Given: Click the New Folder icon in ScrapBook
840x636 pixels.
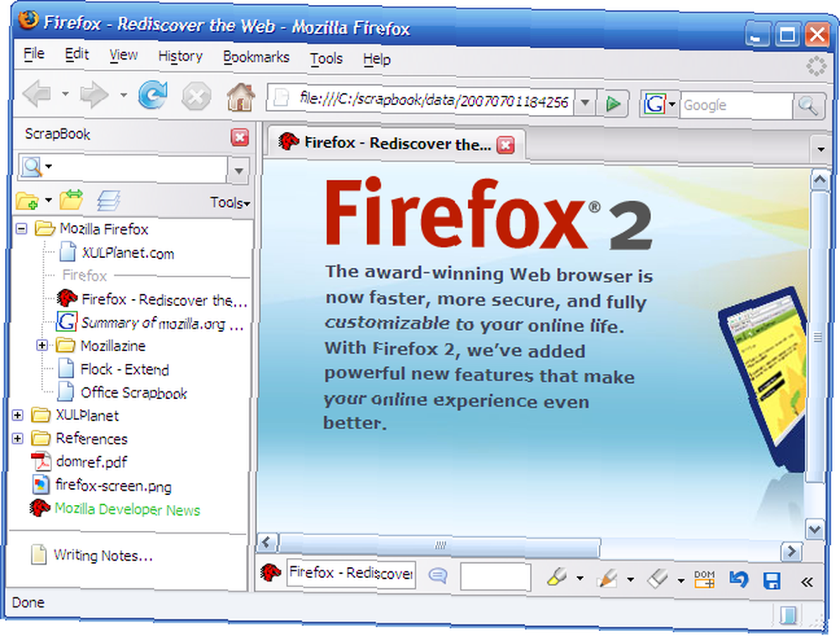Looking at the screenshot, I should (x=28, y=201).
